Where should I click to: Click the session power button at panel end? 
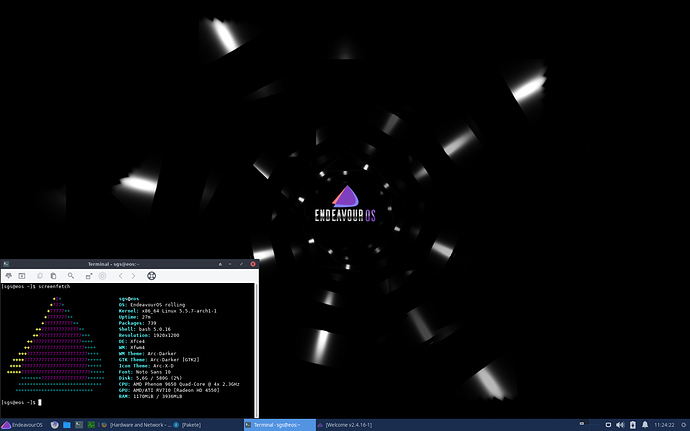coord(684,425)
